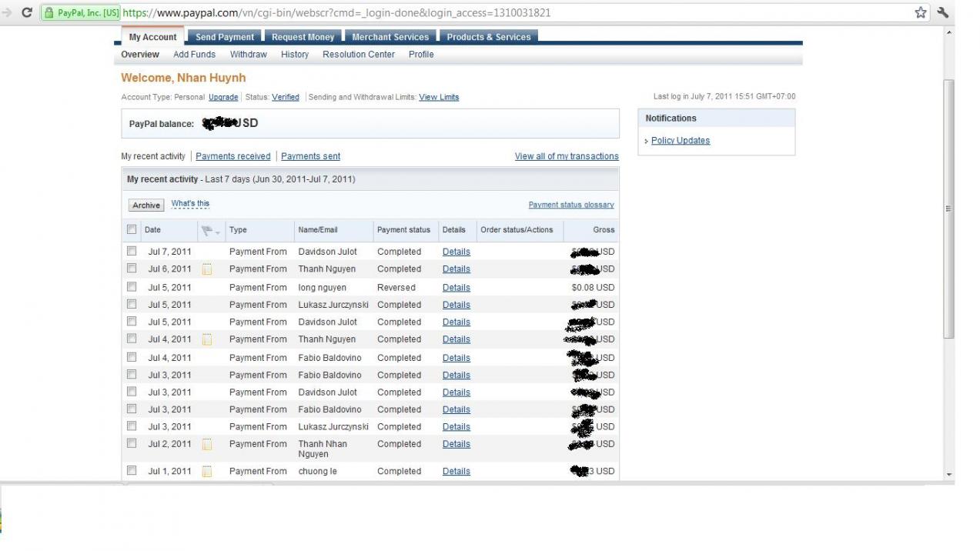Screen dimensions: 980x551
Task: Check the Jul 5 Davidson Julot row checkbox
Action: (x=132, y=321)
